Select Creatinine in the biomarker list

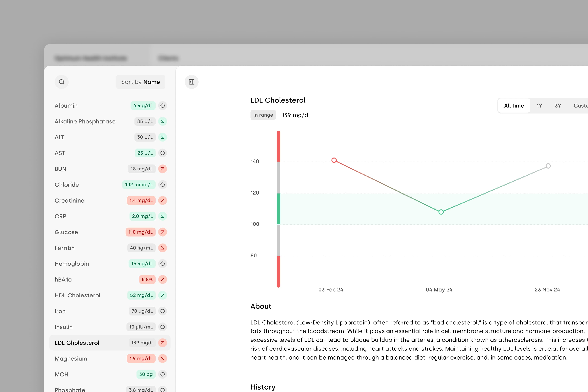(70, 201)
